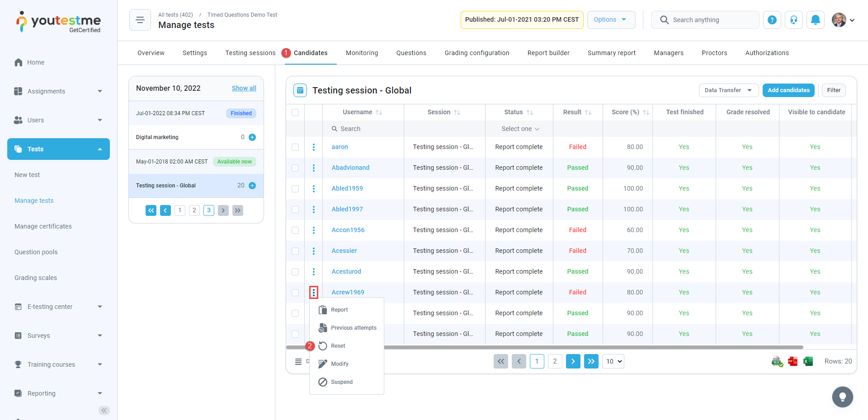The height and width of the screenshot is (420, 868).
Task: Click the headset support icon
Action: pyautogui.click(x=793, y=20)
